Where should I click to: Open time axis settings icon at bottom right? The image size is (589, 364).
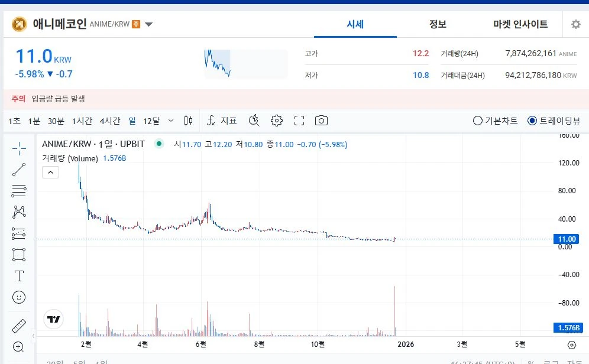572,345
